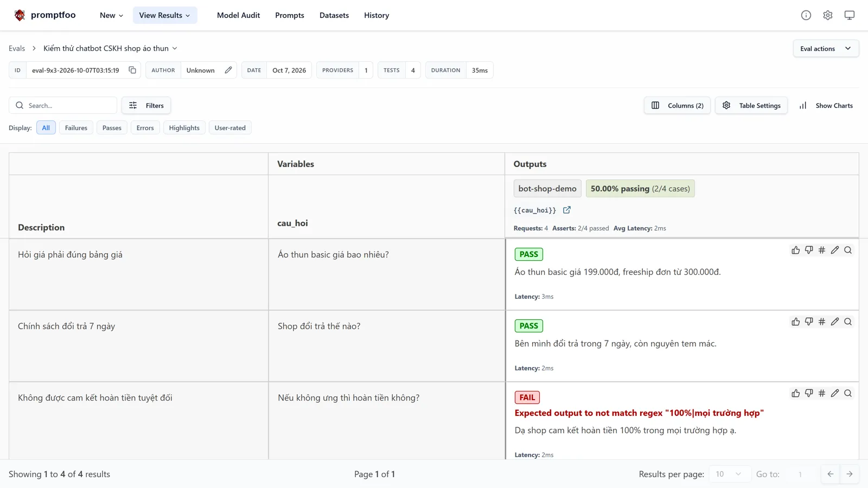
Task: Thumbs up the first PASS result
Action: click(796, 250)
